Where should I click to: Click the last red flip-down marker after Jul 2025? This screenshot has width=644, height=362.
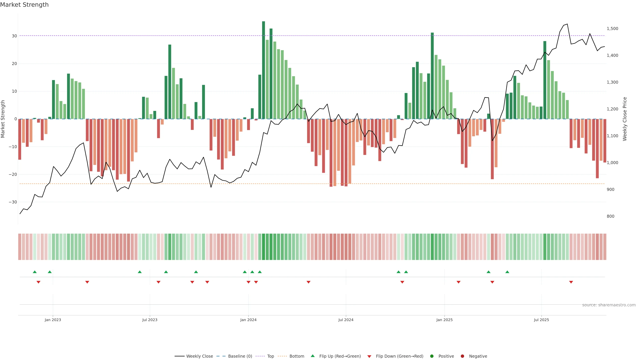click(x=571, y=282)
